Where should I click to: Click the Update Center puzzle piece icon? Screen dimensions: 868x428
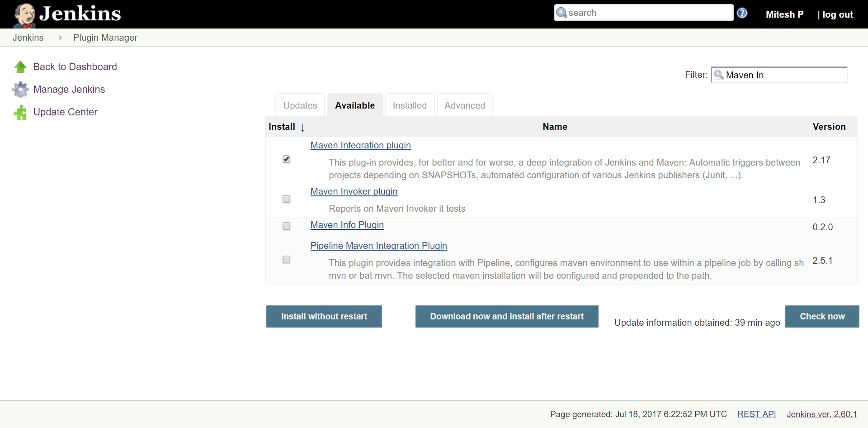pos(20,112)
